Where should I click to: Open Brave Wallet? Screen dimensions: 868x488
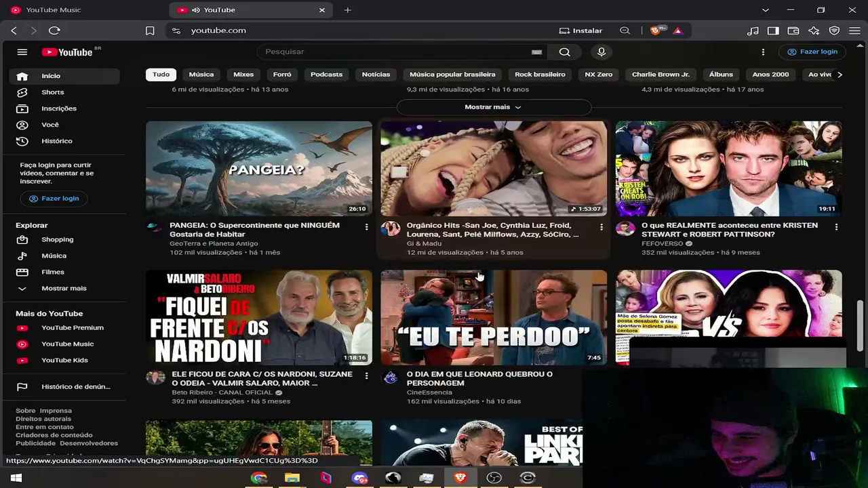(793, 30)
